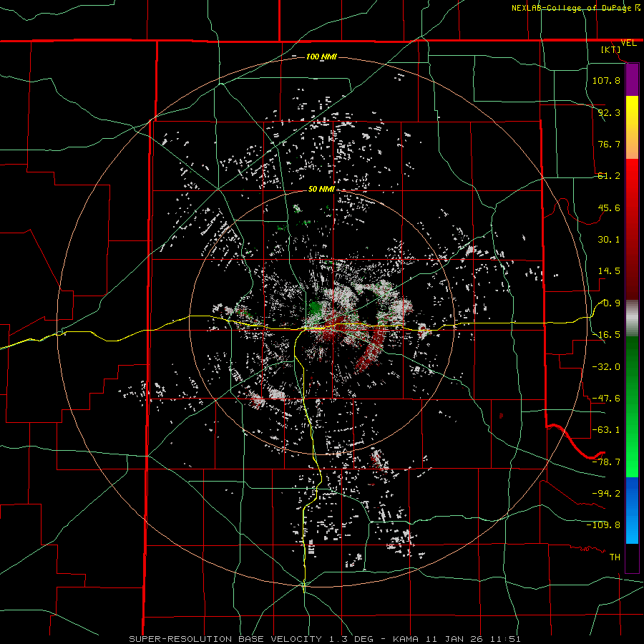Select the -47.6 scale value
The height and width of the screenshot is (644, 644).
(x=606, y=399)
